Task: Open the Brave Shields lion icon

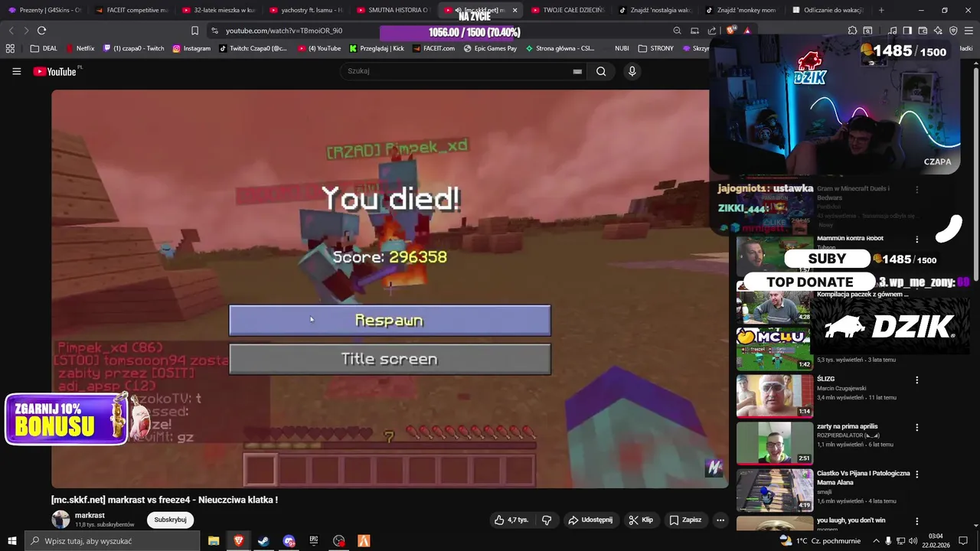Action: pos(731,31)
